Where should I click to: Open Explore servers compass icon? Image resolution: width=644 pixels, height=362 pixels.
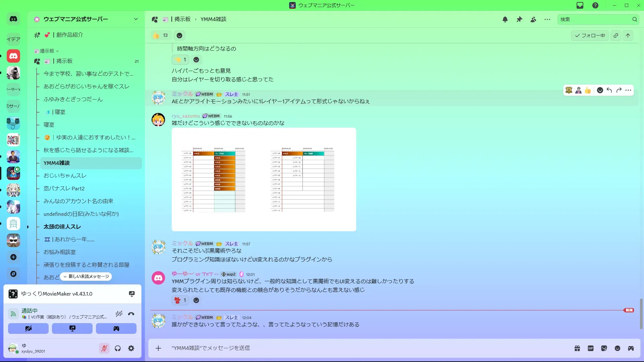tap(13, 274)
